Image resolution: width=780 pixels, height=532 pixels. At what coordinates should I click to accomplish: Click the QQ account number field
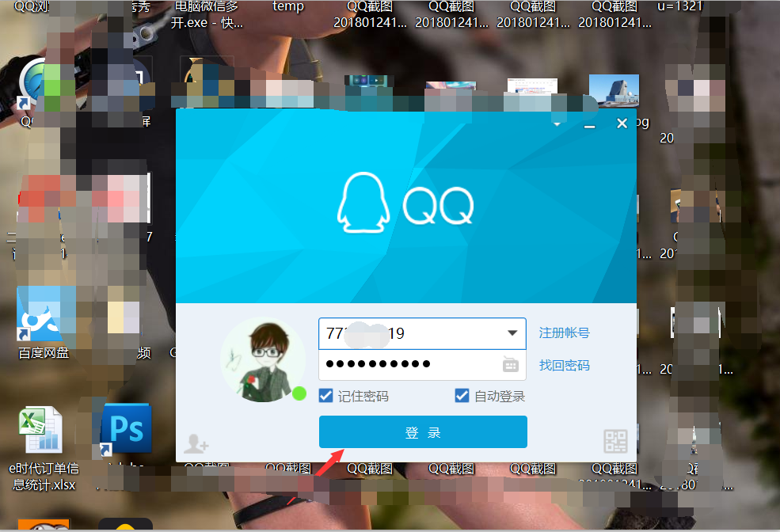pyautogui.click(x=422, y=333)
